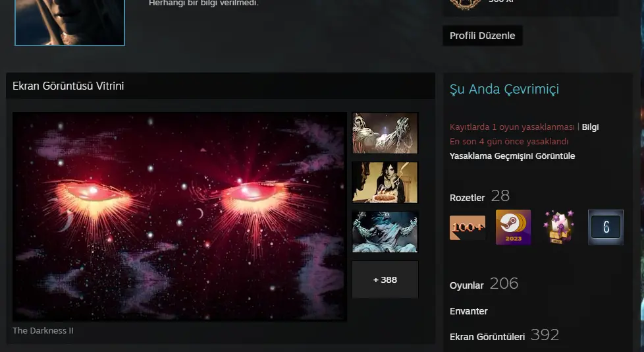Open the Oyunlar games list
Screen dimensions: 644x352
coord(467,285)
